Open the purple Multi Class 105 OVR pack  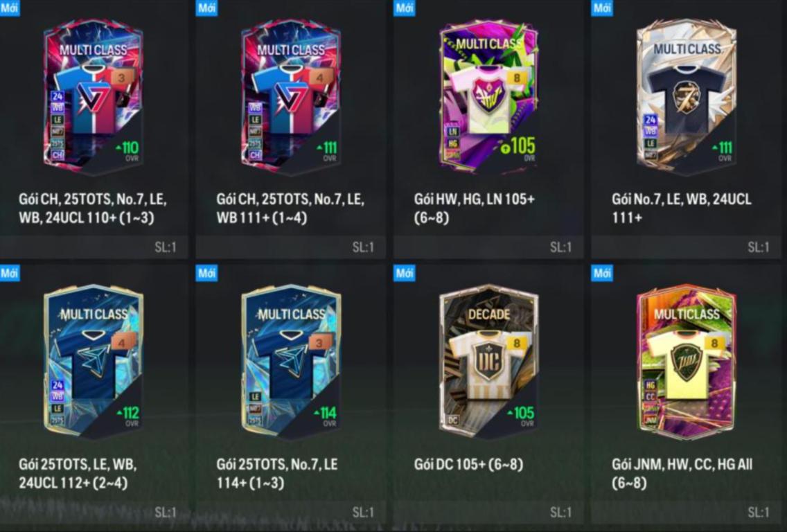click(488, 96)
